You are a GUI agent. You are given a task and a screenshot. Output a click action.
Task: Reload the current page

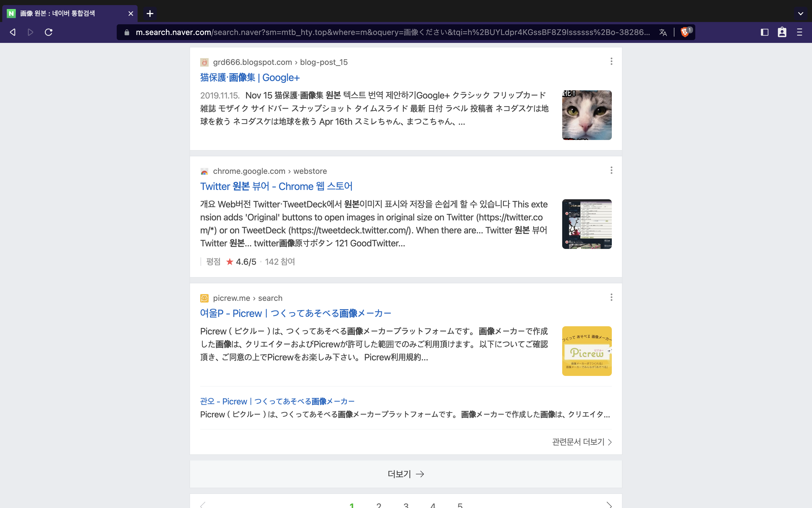49,32
